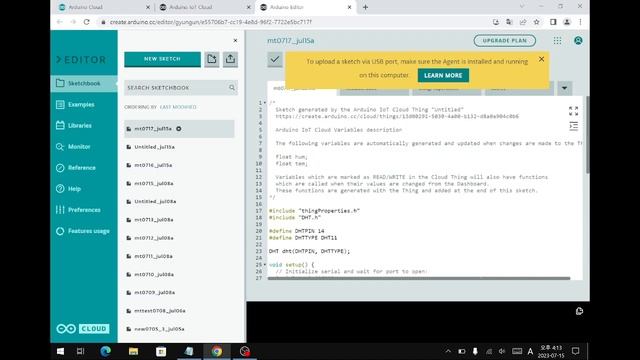The height and width of the screenshot is (360, 640).
Task: Click the horizontal code scrollbar
Action: (419, 278)
